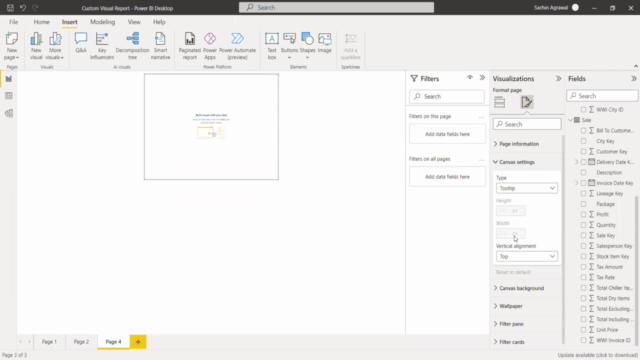Go to Page 2 tab
Screen dimensions: 640x360
(x=81, y=342)
